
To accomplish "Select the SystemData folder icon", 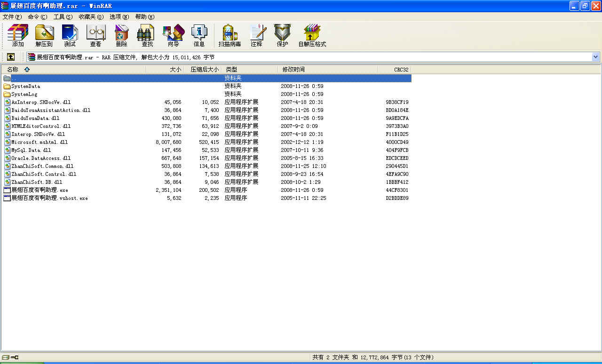I will [x=7, y=86].
